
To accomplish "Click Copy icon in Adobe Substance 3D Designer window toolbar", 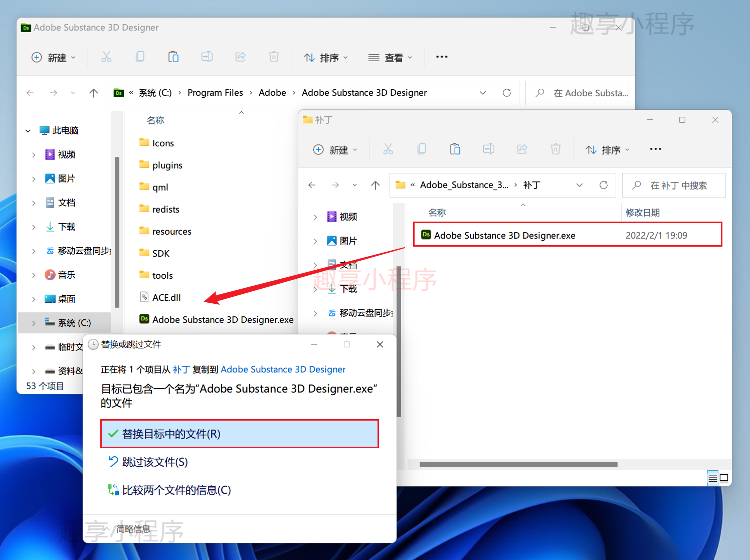I will [140, 57].
